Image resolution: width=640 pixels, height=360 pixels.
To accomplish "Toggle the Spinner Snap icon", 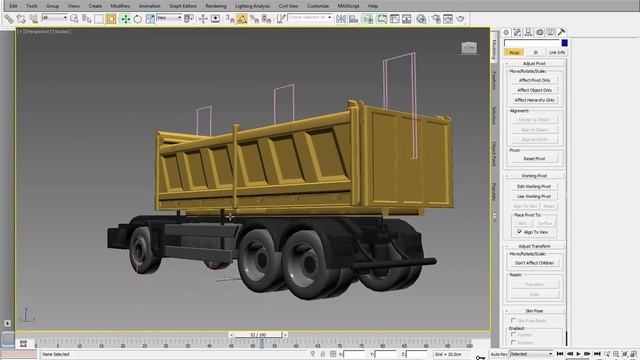I will click(x=267, y=19).
